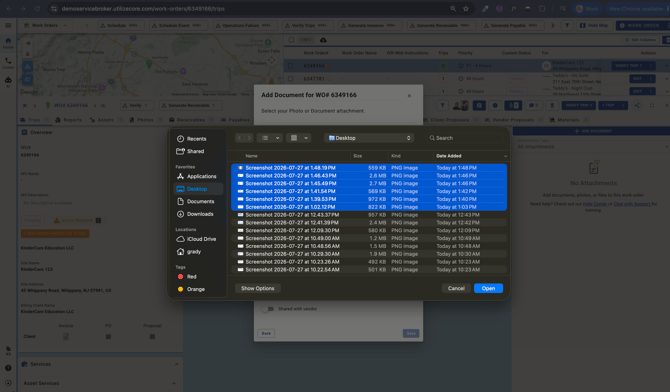Tick checkbox for work order 6349166

tap(291, 66)
